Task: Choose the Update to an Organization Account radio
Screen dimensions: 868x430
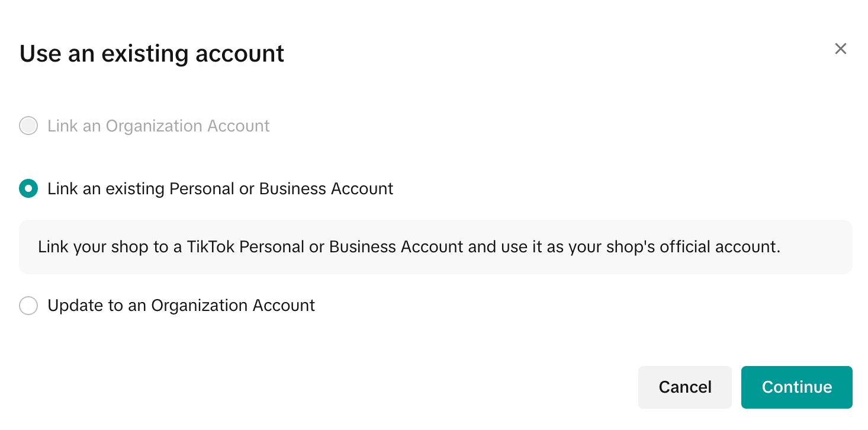Action: coord(28,306)
